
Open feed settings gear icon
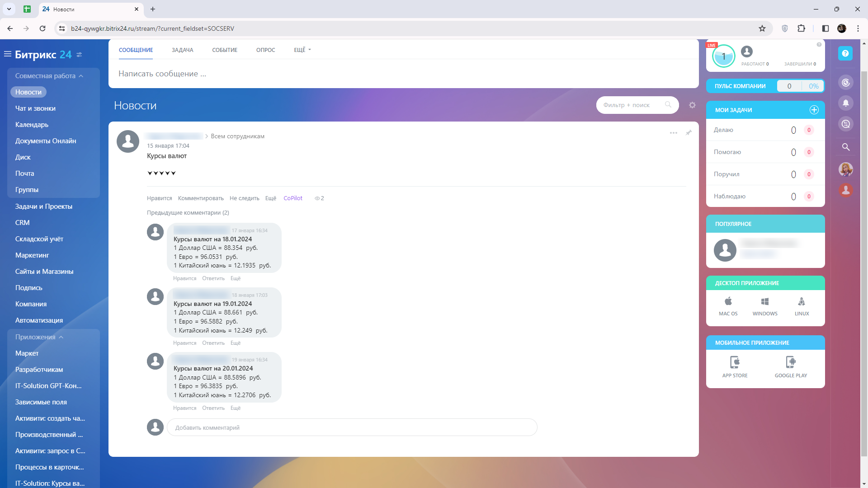tap(692, 105)
